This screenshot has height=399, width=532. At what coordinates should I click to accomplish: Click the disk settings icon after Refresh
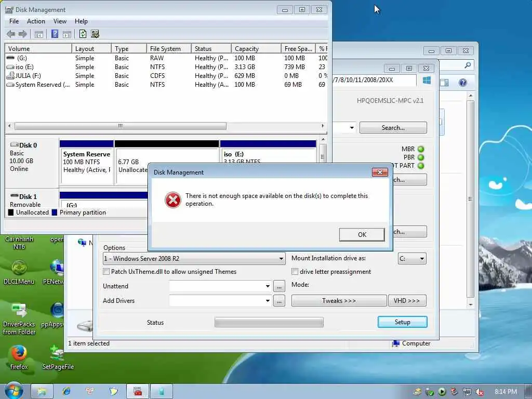click(95, 34)
